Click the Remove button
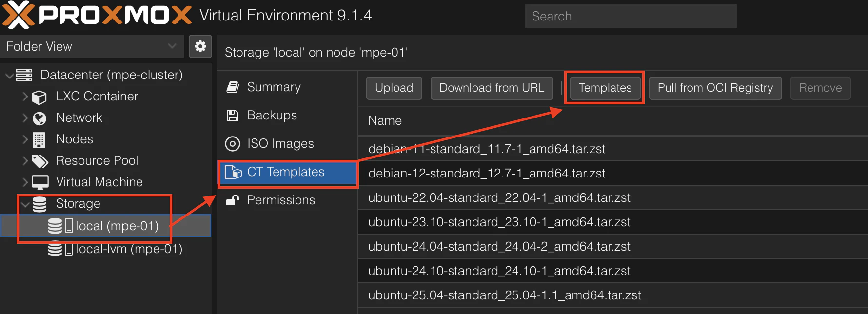The height and width of the screenshot is (314, 868). tap(821, 88)
